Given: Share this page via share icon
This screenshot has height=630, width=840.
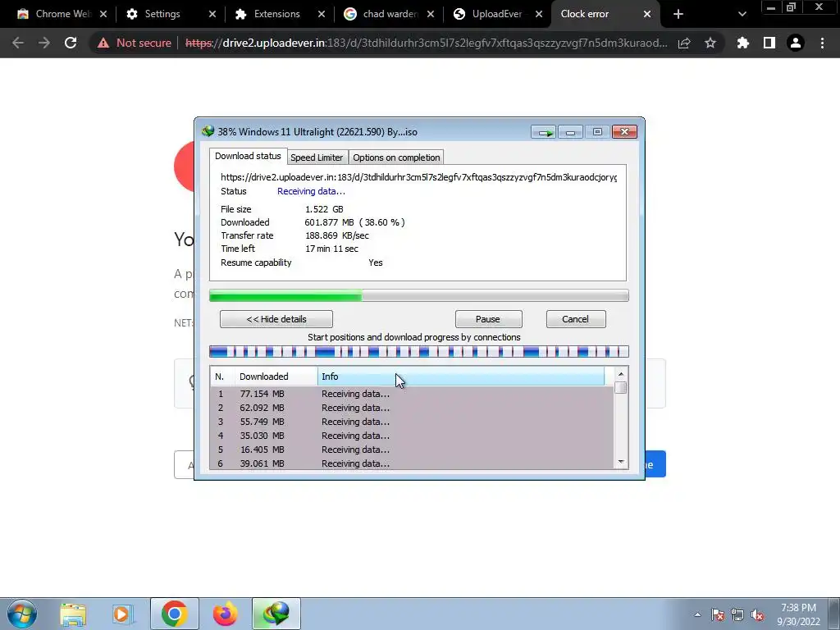Looking at the screenshot, I should 684,43.
